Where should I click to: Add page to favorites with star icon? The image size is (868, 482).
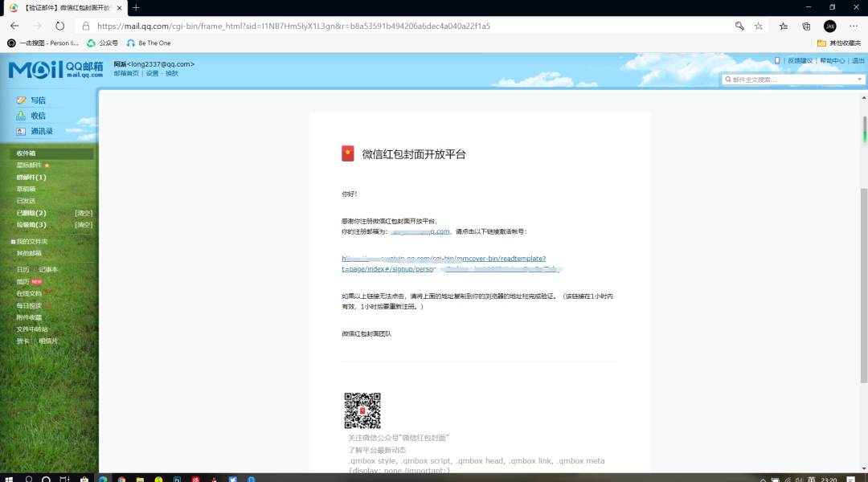coord(759,26)
